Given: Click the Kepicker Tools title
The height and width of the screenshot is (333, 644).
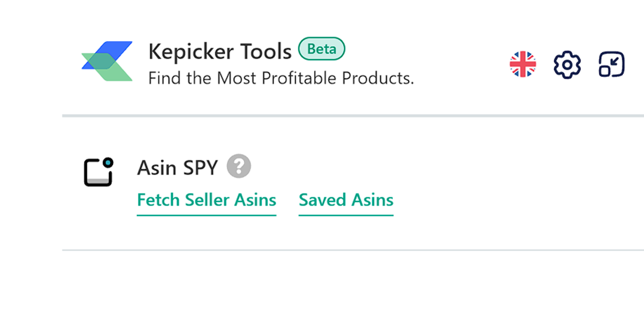Looking at the screenshot, I should click(220, 52).
